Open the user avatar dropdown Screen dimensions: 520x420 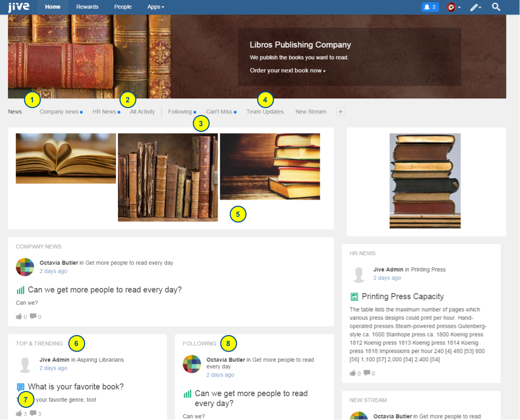click(453, 7)
